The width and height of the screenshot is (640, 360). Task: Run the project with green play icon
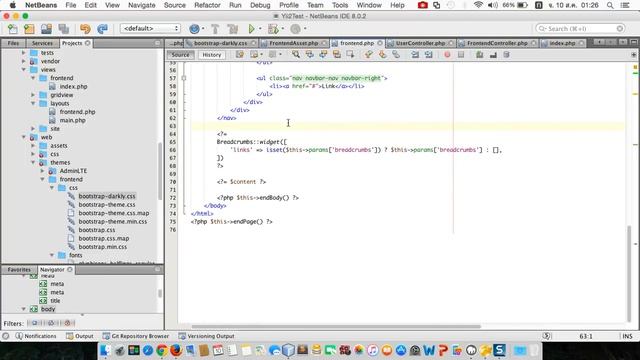(x=251, y=29)
